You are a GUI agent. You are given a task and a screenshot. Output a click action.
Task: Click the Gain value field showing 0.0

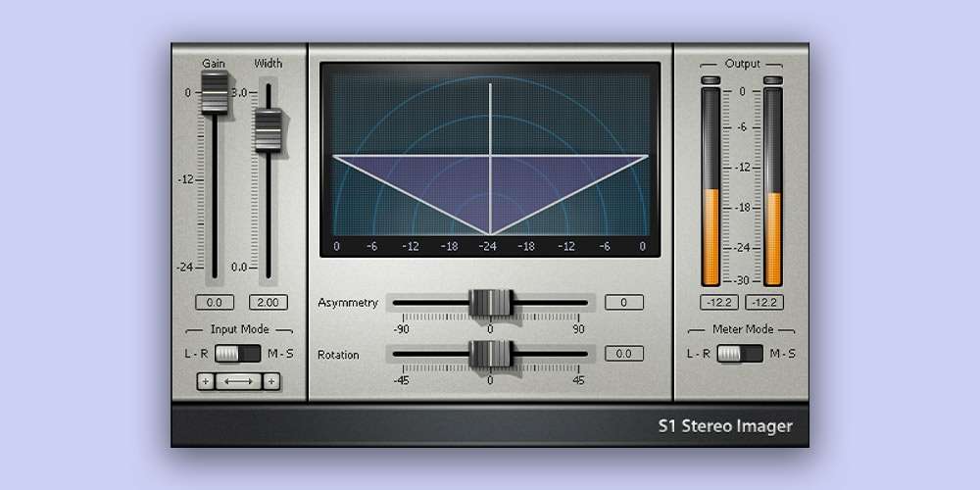(215, 303)
